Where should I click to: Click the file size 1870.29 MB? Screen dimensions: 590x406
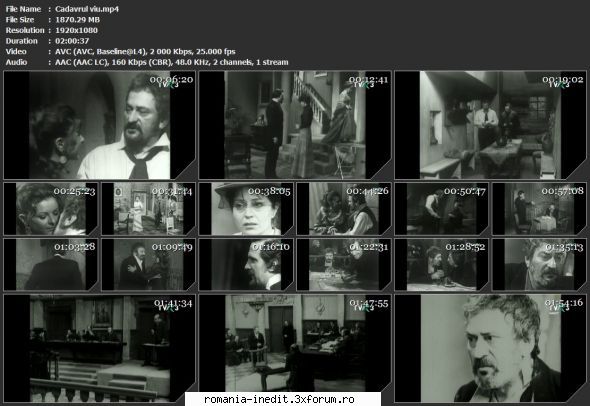78,20
